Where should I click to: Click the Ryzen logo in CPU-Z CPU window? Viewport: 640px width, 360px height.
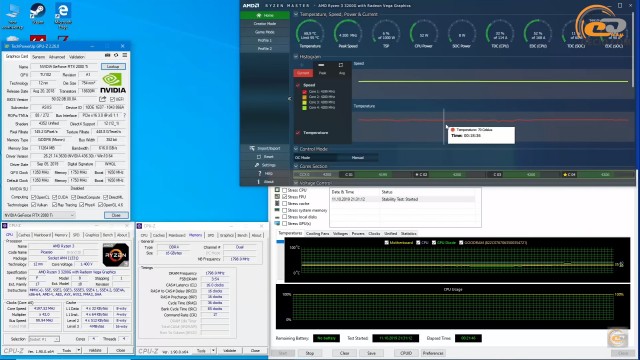116,255
